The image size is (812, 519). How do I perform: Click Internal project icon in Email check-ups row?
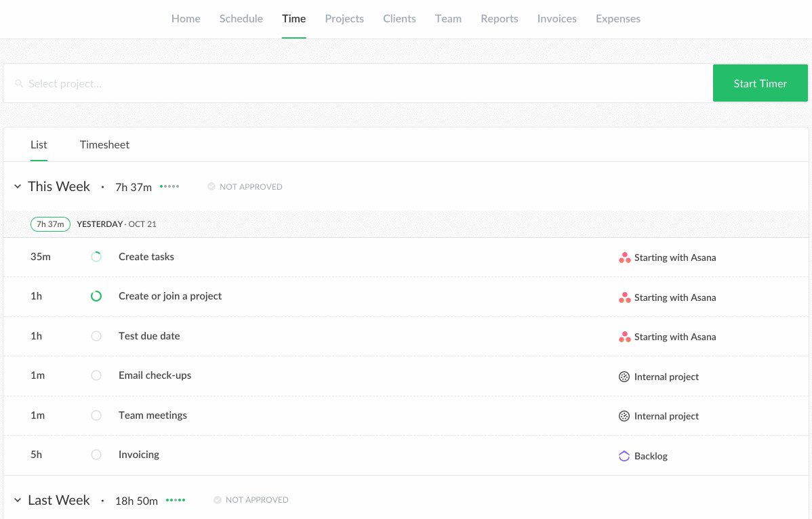[x=624, y=377]
